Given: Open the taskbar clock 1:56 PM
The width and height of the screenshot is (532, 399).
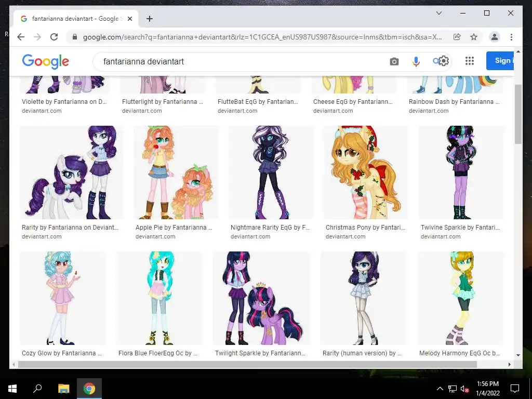Looking at the screenshot, I should click(x=488, y=389).
